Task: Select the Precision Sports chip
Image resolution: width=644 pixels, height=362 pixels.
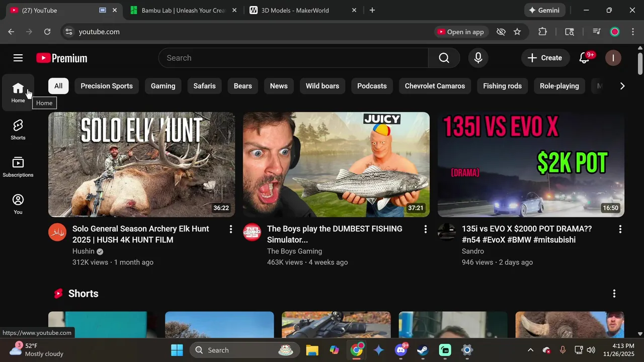Action: coord(107,86)
